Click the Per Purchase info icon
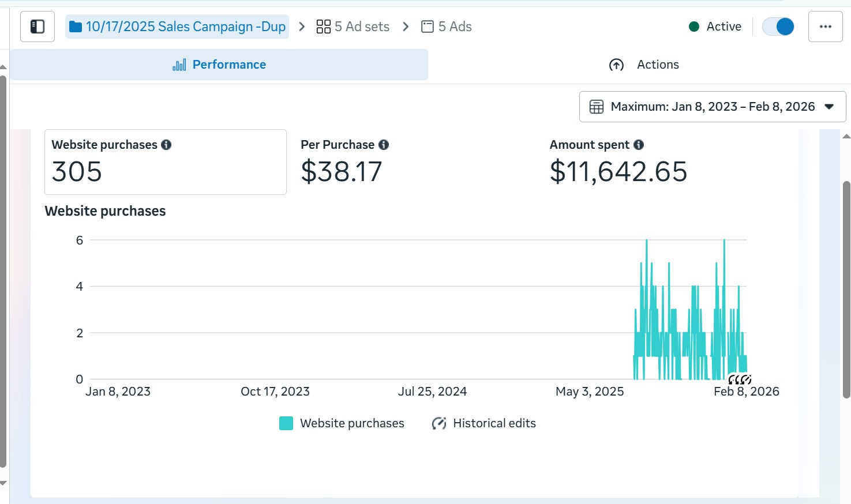Screen dimensions: 851x504 point(384,145)
